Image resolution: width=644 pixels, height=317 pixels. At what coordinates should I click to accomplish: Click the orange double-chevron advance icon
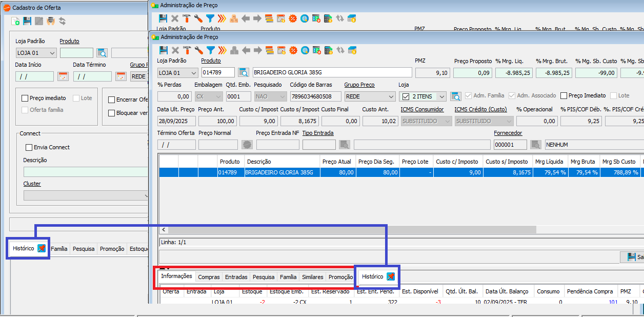point(222,50)
